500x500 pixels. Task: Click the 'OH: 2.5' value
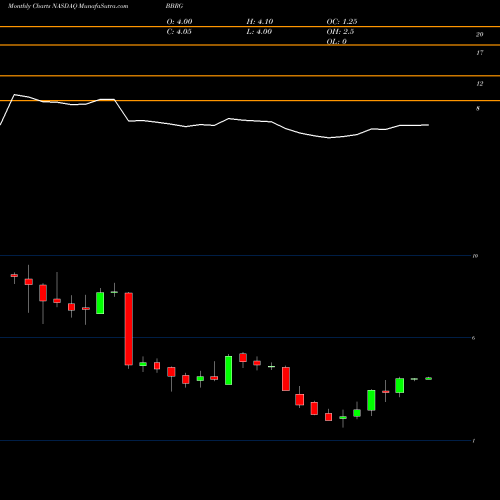click(340, 32)
